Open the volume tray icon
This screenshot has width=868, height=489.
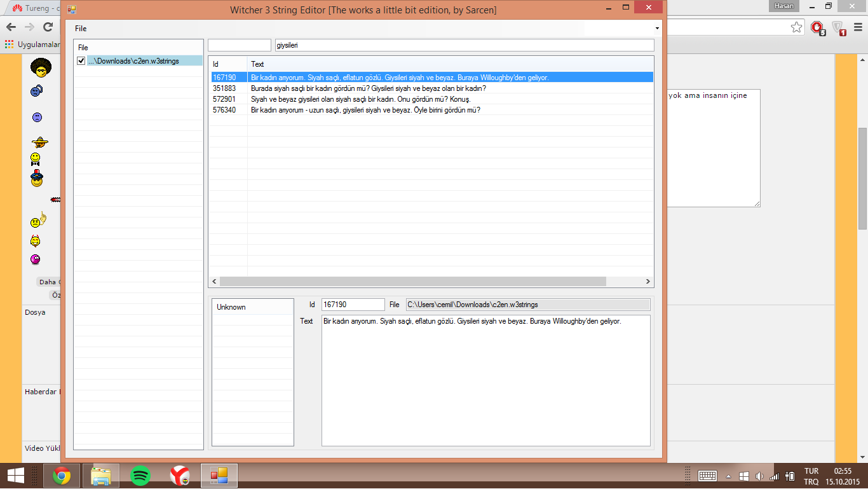(x=759, y=476)
